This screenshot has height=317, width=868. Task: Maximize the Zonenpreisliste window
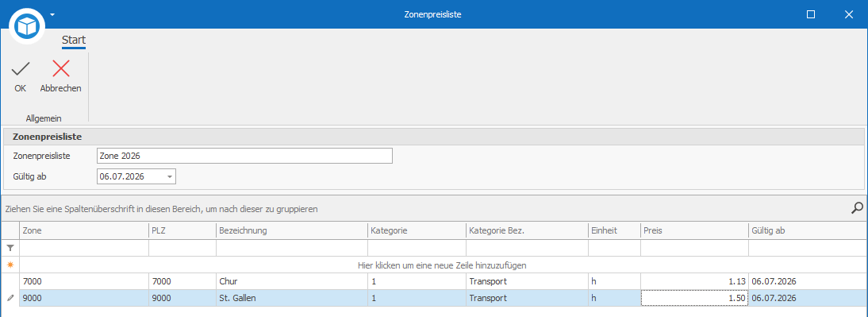(810, 14)
